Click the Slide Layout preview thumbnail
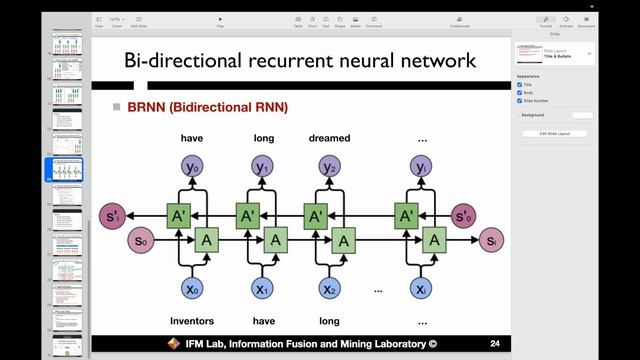Image resolution: width=640 pixels, height=360 pixels. pyautogui.click(x=529, y=53)
